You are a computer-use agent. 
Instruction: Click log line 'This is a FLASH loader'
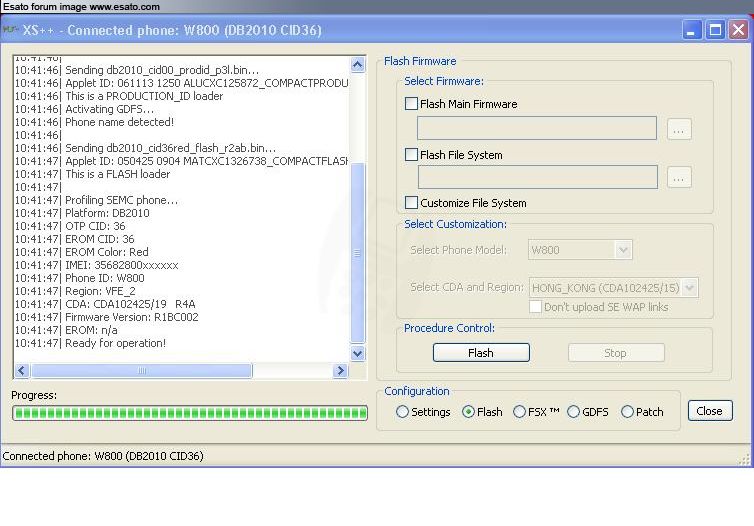pos(117,174)
